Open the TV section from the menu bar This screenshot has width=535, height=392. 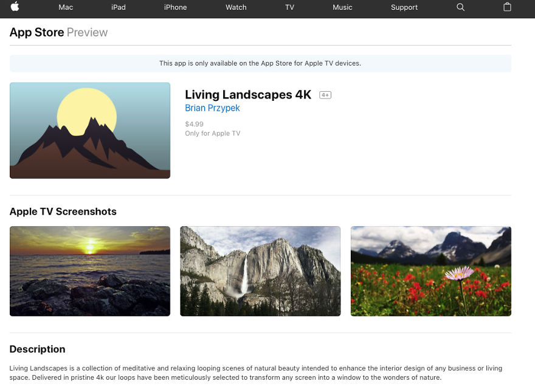290,7
